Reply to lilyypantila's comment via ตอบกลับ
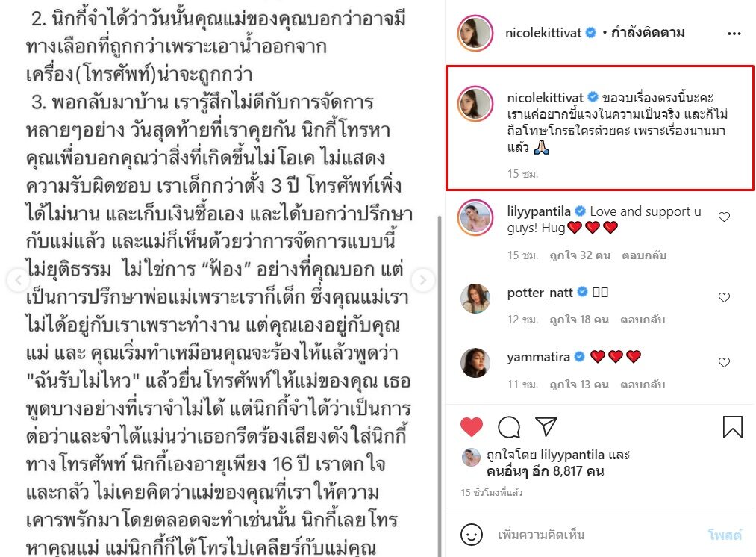Screen dimensions: 756x557 click(x=644, y=255)
